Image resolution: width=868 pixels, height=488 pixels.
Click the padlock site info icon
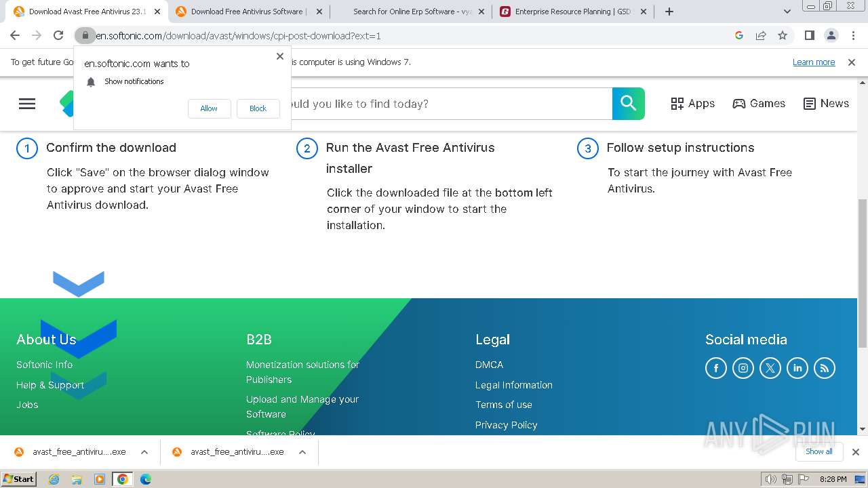click(85, 35)
